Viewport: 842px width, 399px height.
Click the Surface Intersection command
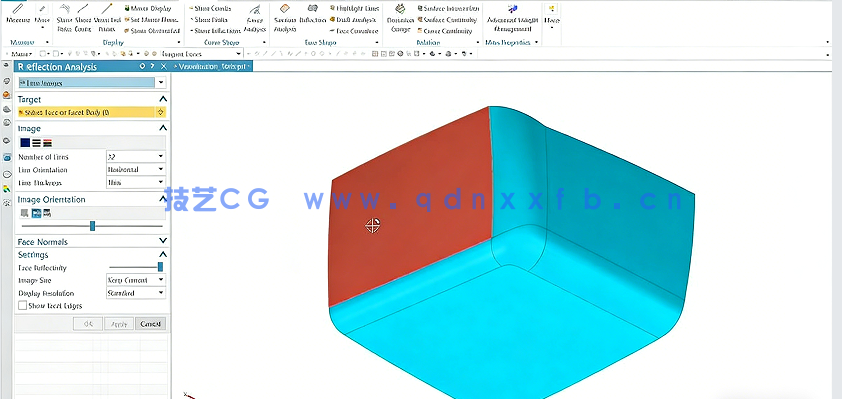[x=448, y=8]
